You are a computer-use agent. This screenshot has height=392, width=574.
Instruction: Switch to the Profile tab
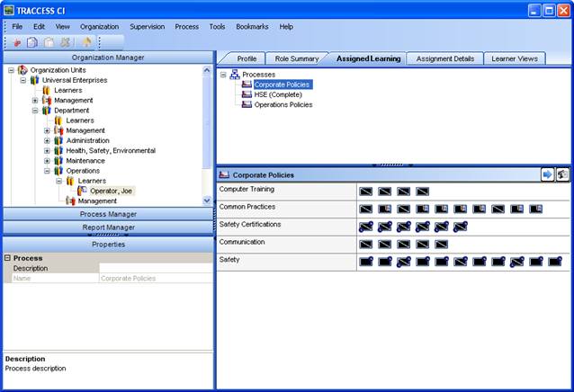(247, 58)
